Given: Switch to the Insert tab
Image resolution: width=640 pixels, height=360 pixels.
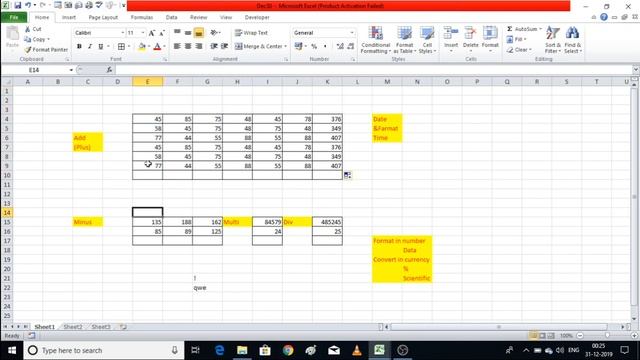Looking at the screenshot, I should click(69, 18).
